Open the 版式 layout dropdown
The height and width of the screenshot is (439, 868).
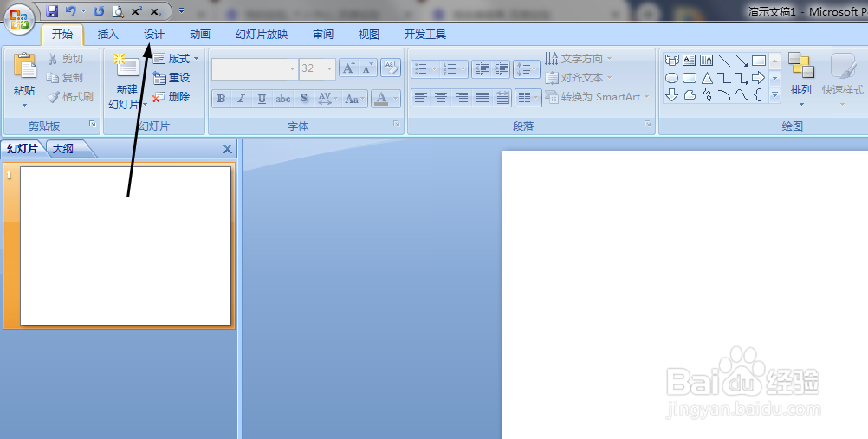pyautogui.click(x=176, y=59)
